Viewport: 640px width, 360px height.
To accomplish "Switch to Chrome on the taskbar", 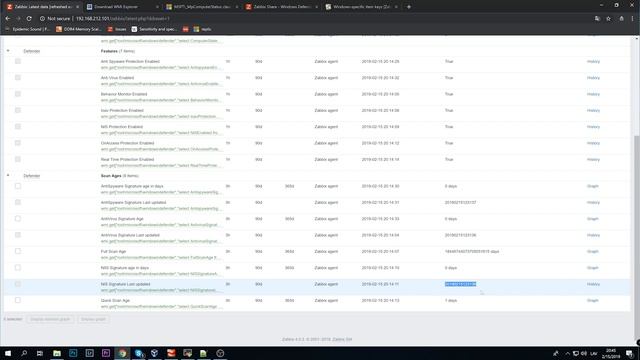I will (122, 353).
